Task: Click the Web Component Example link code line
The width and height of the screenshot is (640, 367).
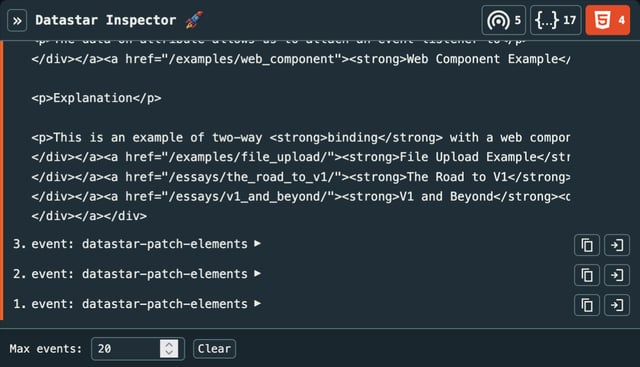Action: coord(301,59)
